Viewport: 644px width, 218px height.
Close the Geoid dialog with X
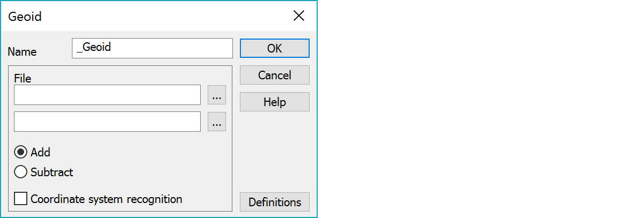tap(299, 16)
